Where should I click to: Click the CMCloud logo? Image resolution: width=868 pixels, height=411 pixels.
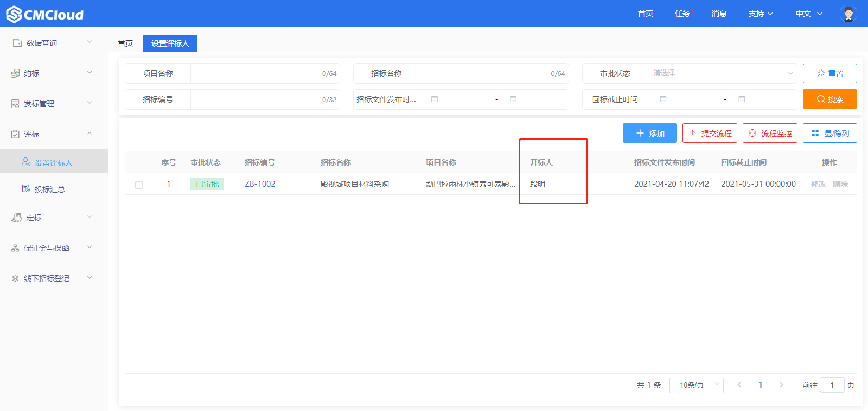[x=45, y=14]
